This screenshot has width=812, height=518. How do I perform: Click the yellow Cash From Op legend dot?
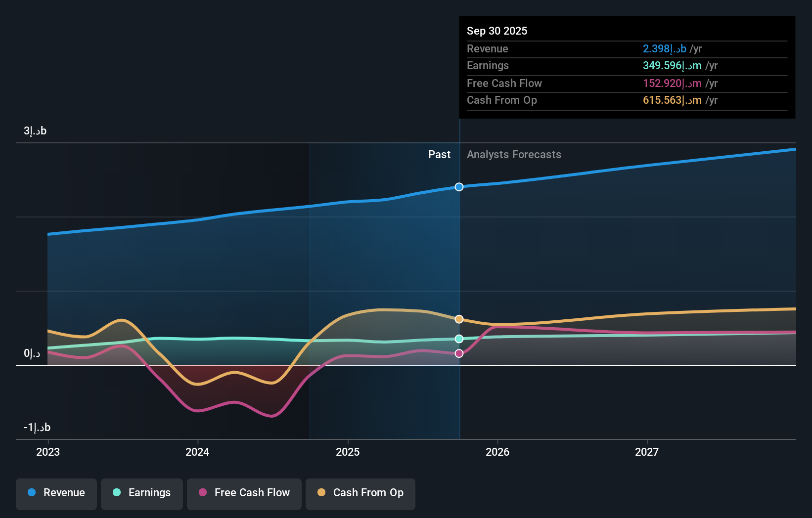(321, 493)
